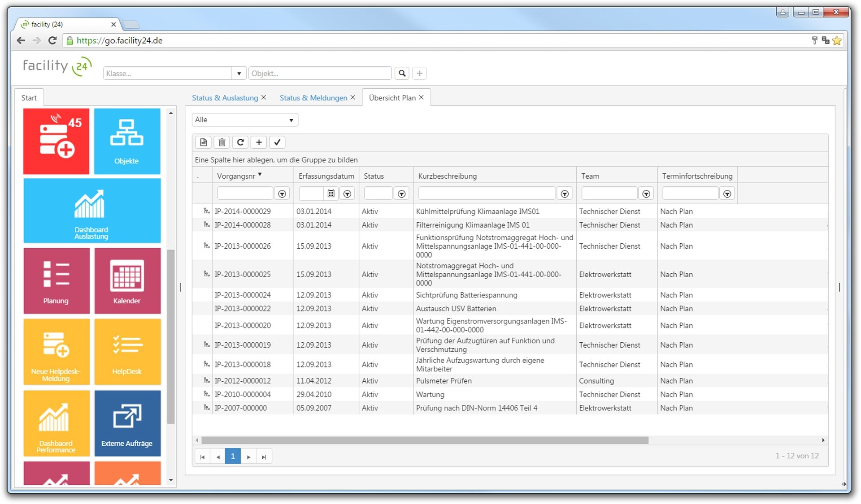Open the Objekte tile
This screenshot has width=861, height=504.
(127, 141)
